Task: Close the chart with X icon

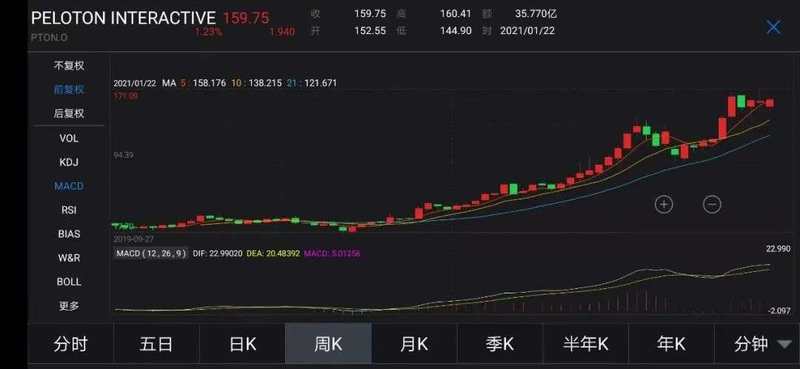Action: click(773, 28)
